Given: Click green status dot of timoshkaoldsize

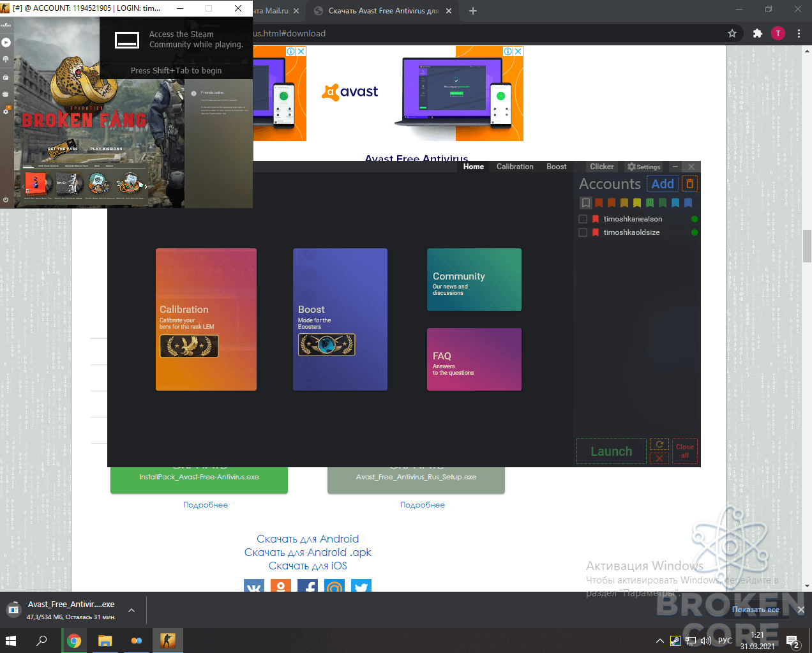Looking at the screenshot, I should pos(695,232).
